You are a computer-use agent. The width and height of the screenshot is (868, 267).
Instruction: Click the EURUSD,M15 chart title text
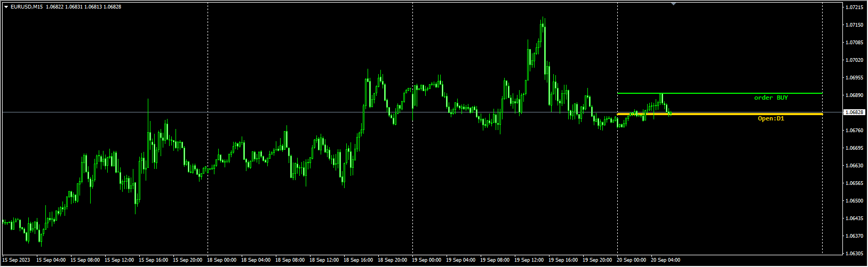tap(27, 6)
